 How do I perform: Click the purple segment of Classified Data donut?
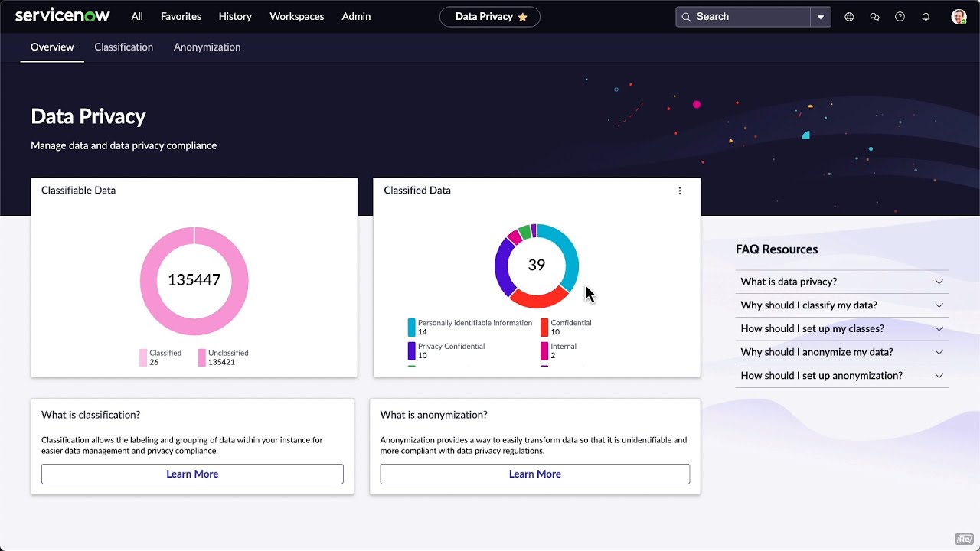[x=504, y=268]
